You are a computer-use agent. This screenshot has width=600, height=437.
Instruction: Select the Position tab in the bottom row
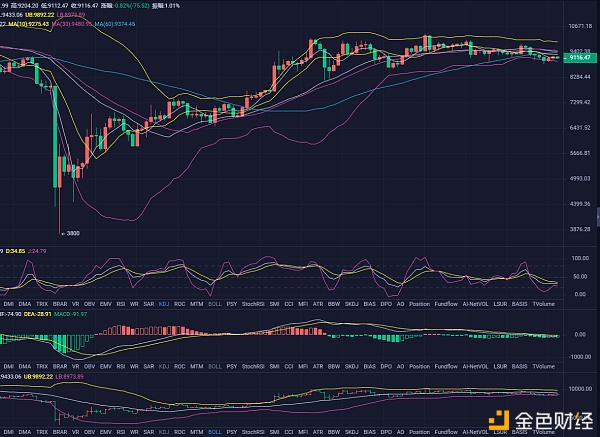coord(419,432)
